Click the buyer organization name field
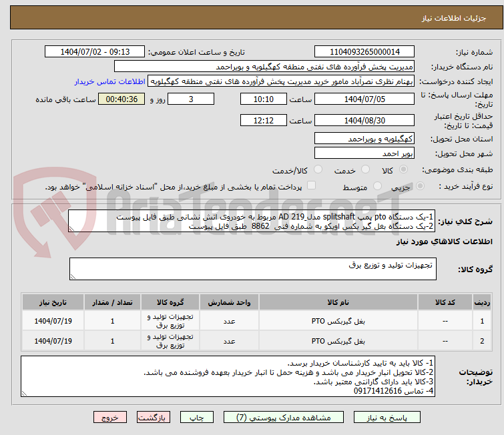 (264, 67)
